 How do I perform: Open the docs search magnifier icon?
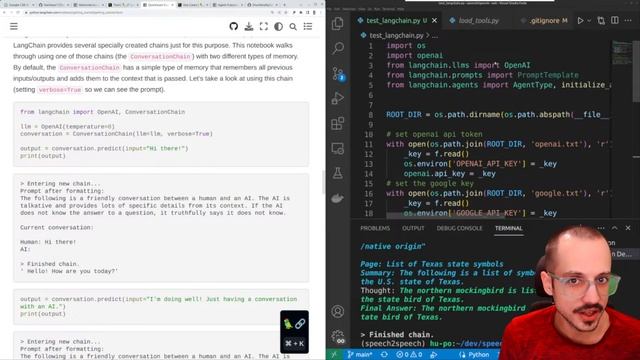pyautogui.click(x=293, y=27)
